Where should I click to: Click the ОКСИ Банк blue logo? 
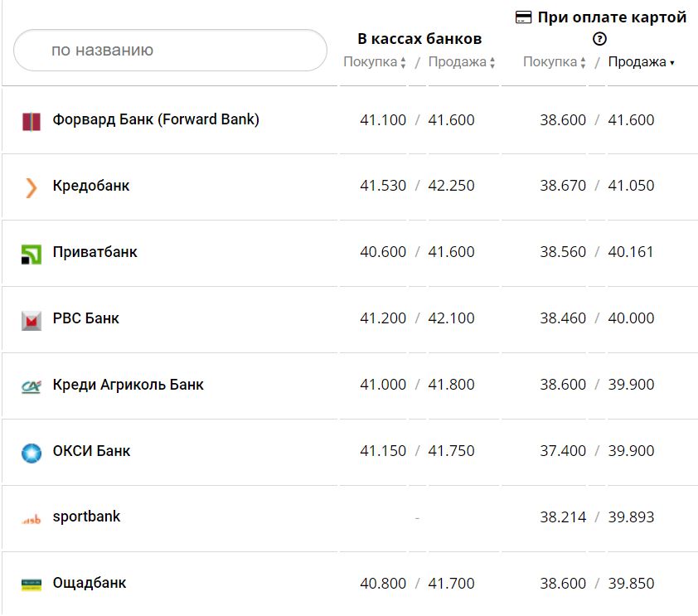pos(31,453)
